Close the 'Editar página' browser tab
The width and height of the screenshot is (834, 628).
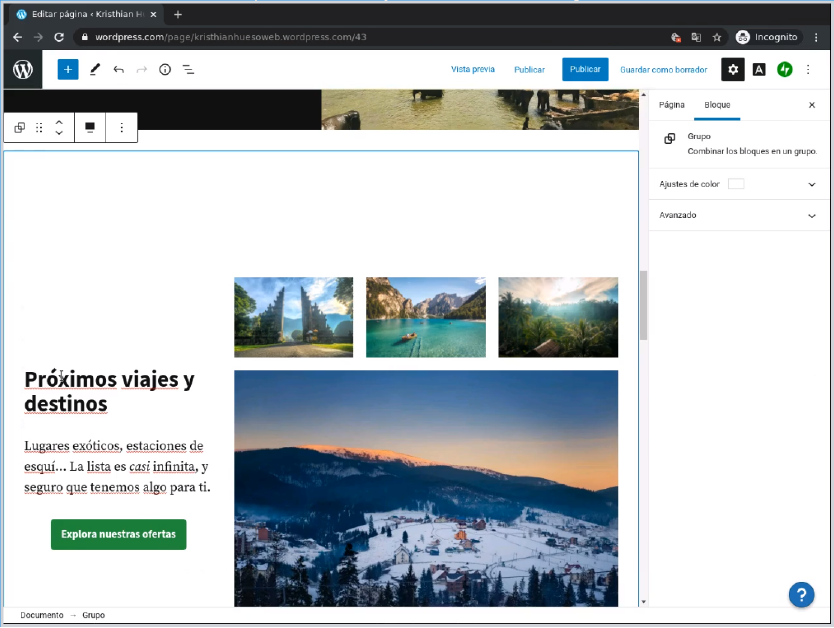pyautogui.click(x=153, y=14)
